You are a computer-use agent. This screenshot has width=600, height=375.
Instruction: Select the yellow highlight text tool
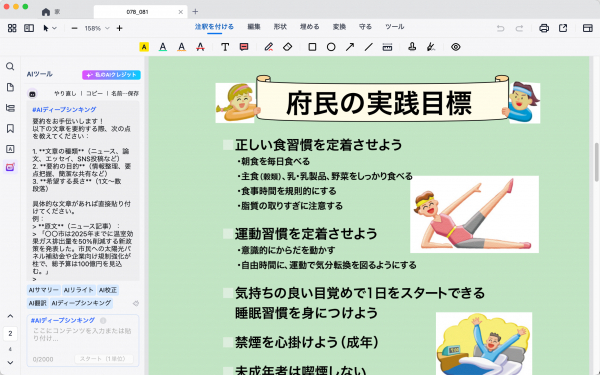(144, 47)
